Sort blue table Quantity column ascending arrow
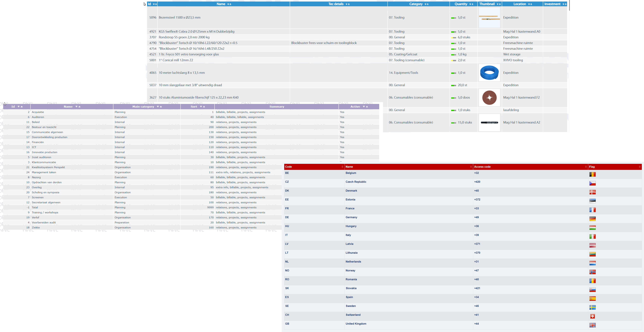644x332 pixels. (472, 4)
